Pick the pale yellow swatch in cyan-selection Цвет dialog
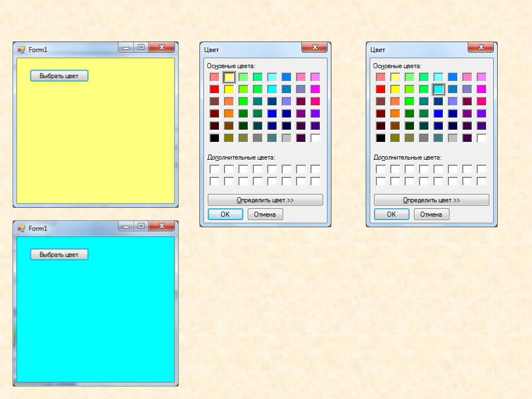 pyautogui.click(x=395, y=77)
